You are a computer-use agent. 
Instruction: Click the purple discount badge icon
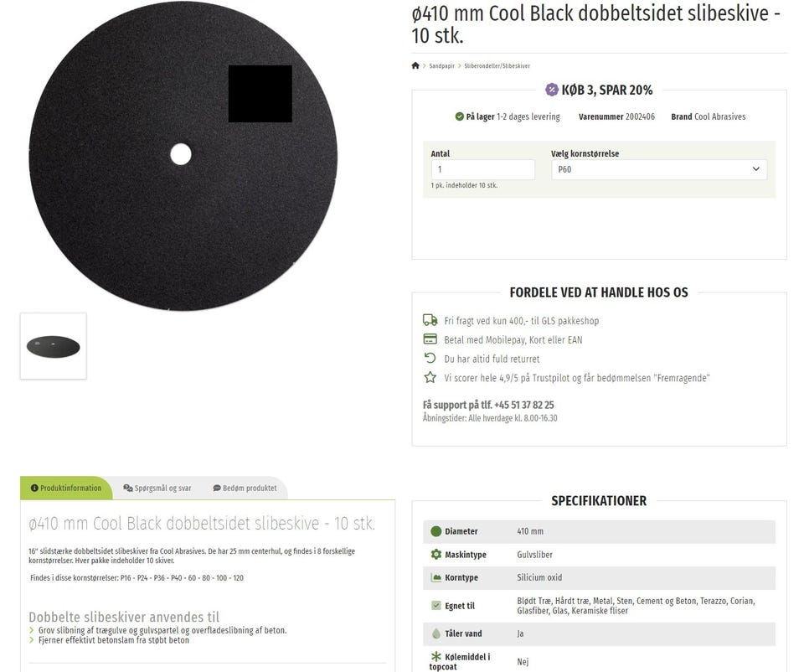(x=552, y=90)
